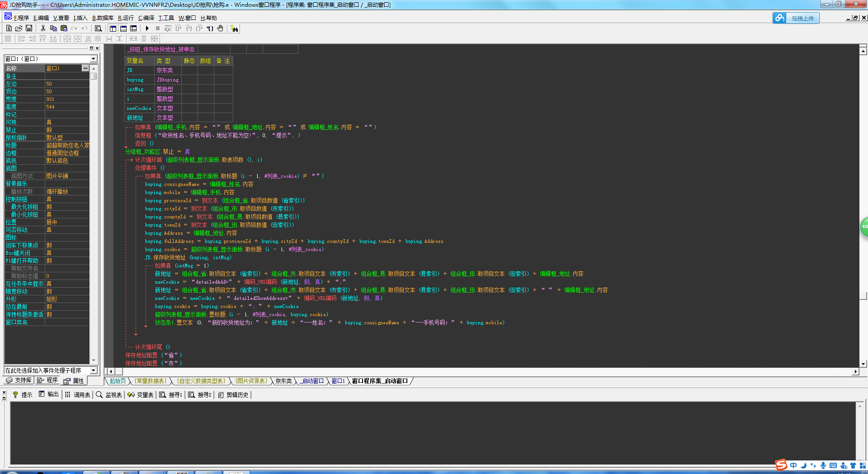Open the 提示 output tab

[23, 395]
